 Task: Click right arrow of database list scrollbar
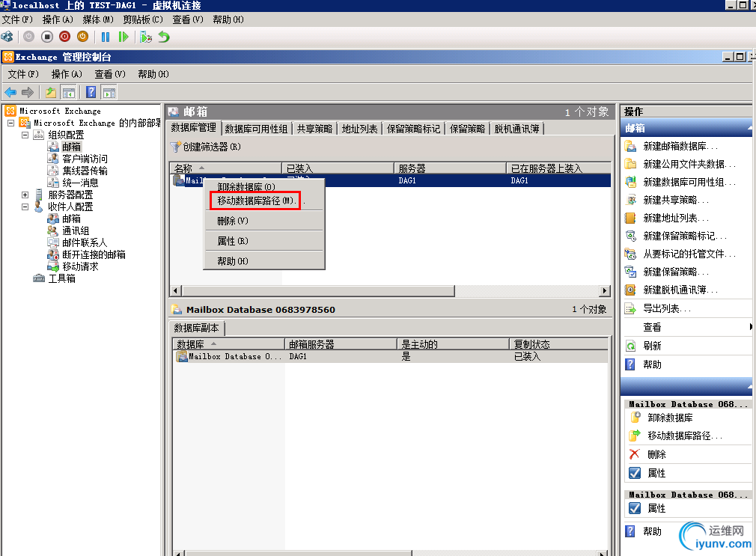[x=605, y=291]
